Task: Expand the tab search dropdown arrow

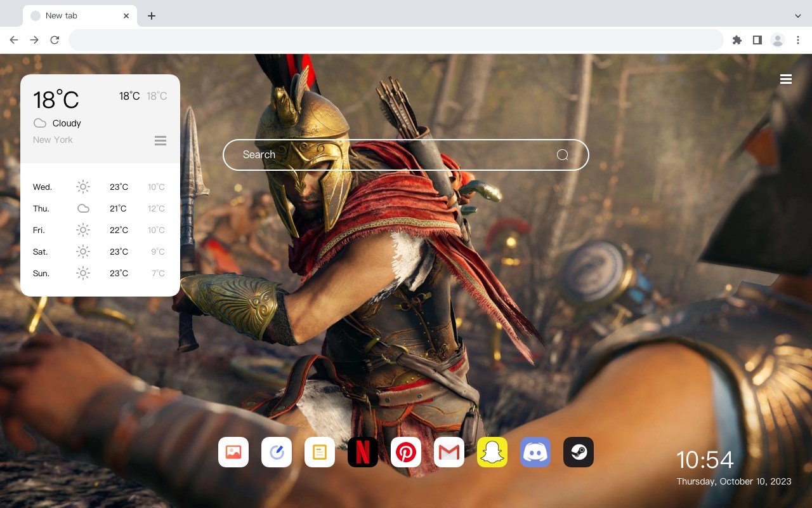Action: point(798,16)
